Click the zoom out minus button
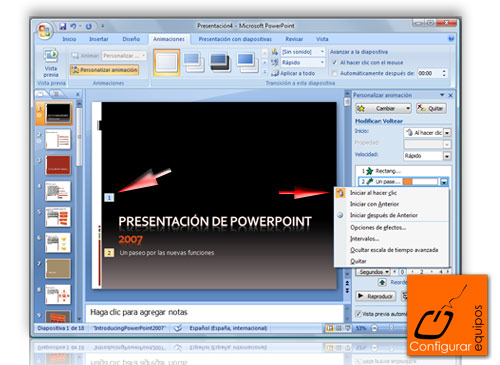Image resolution: width=500 pixels, height=365 pixels. click(374, 328)
